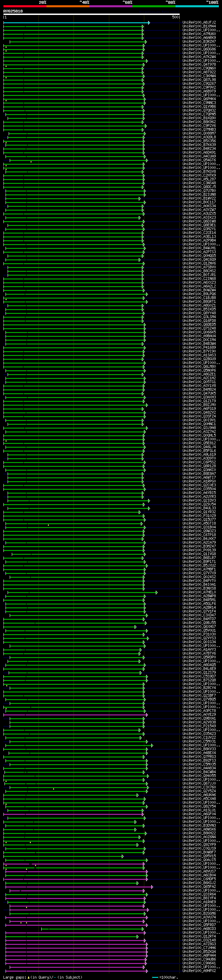
Task: Click hit label UniRef100_Q82Y54
Action: click(x=199, y=806)
